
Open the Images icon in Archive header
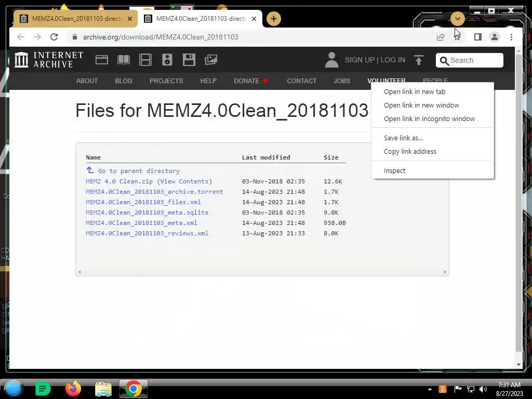point(211,60)
